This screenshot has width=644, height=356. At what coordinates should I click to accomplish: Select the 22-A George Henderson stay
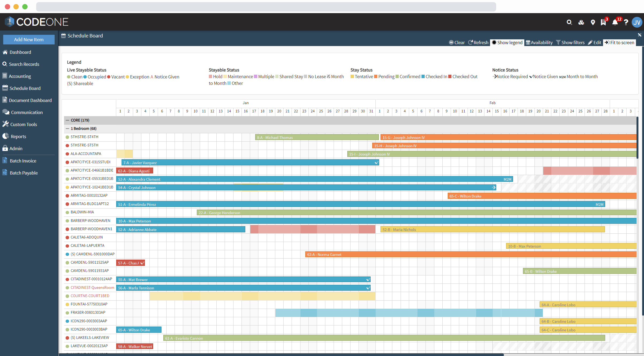[416, 213]
